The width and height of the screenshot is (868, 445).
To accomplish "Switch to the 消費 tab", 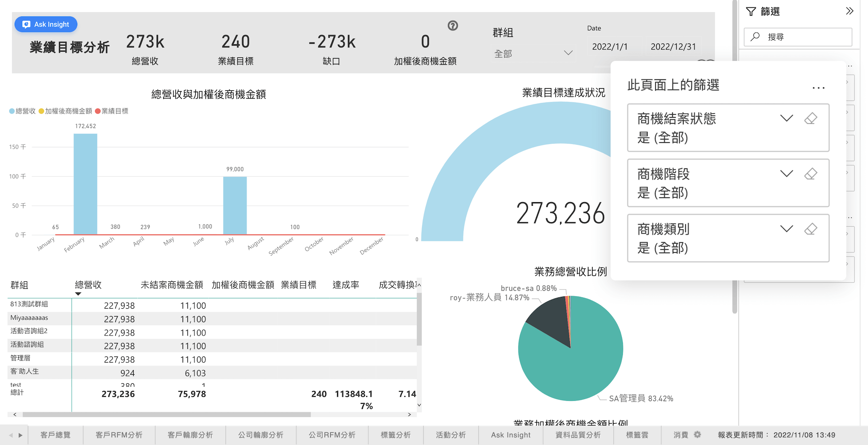I will (x=681, y=435).
